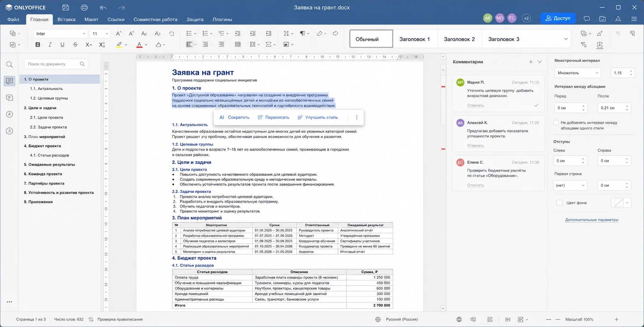The height and width of the screenshot is (327, 644).
Task: Print the document via printer icon
Action: (x=85, y=7)
